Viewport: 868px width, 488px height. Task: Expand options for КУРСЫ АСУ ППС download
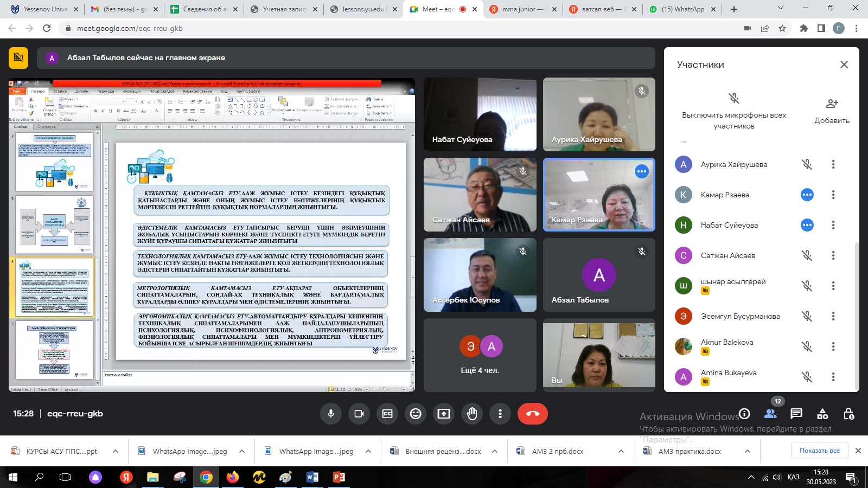pyautogui.click(x=116, y=451)
